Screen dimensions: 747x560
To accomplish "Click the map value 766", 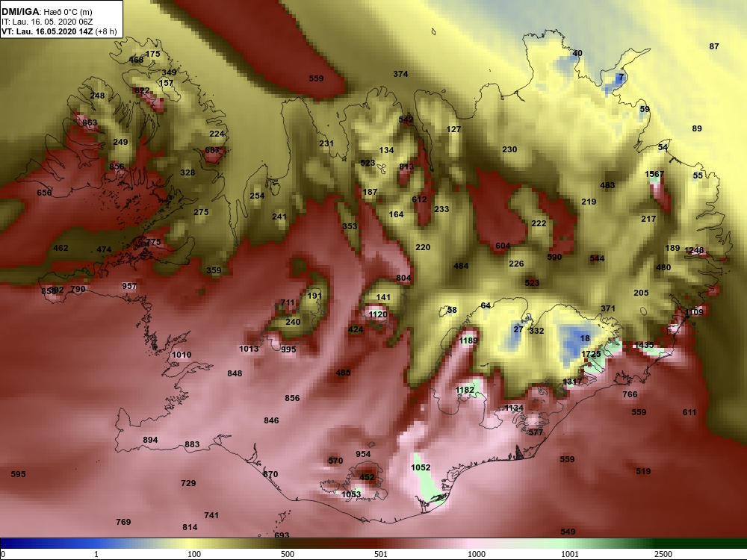I will pyautogui.click(x=630, y=394).
